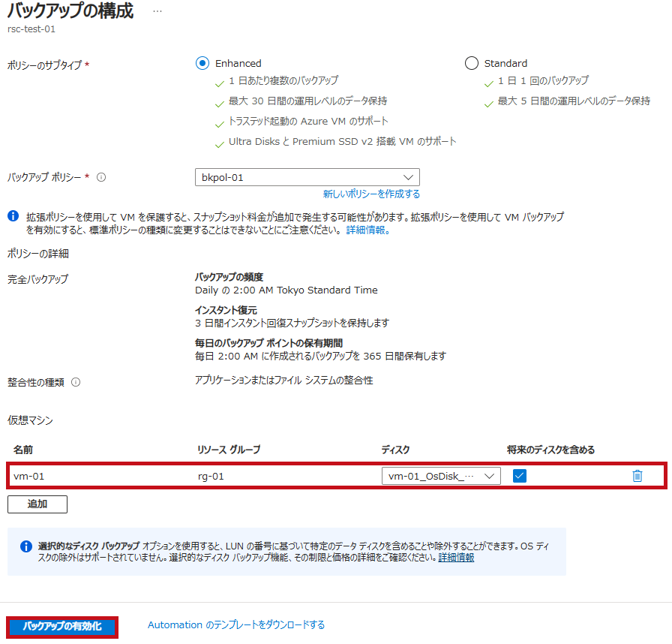Click the vm-01 name cell
The image size is (672, 644).
28,477
